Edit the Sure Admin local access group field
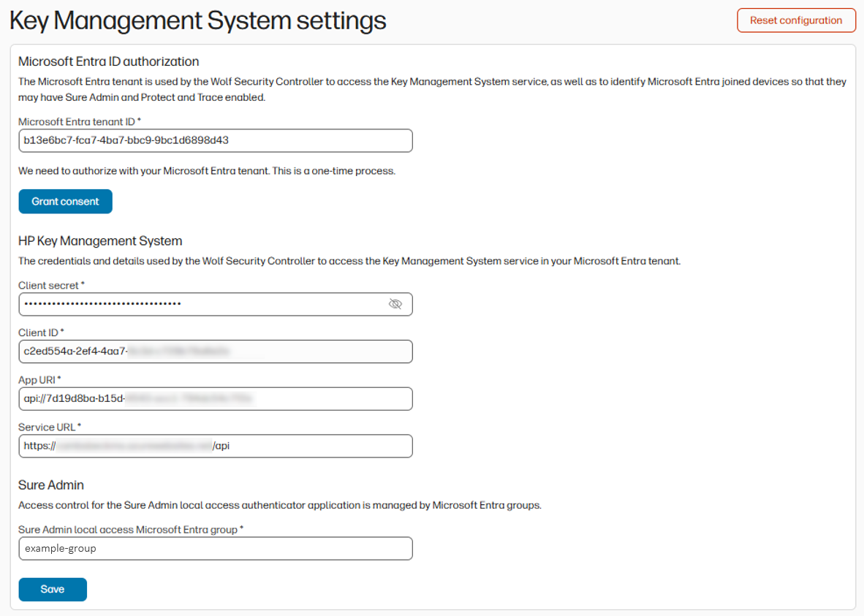Viewport: 864px width, 616px height. 216,549
